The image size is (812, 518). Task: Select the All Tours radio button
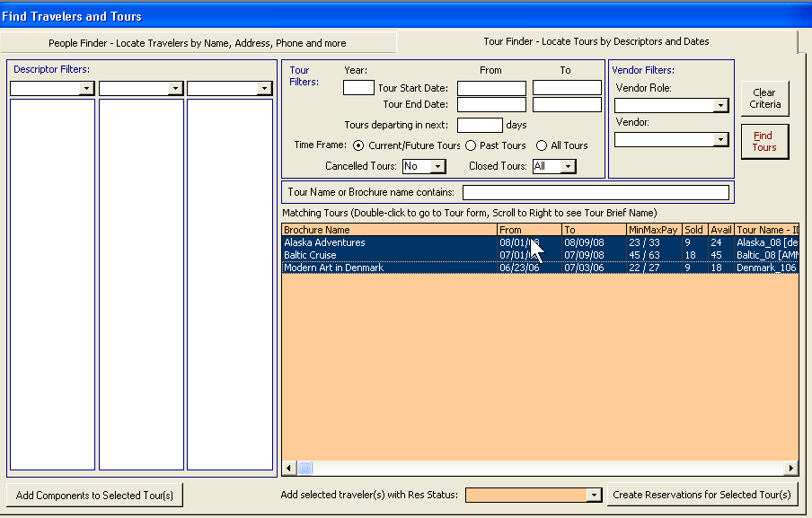(x=542, y=145)
